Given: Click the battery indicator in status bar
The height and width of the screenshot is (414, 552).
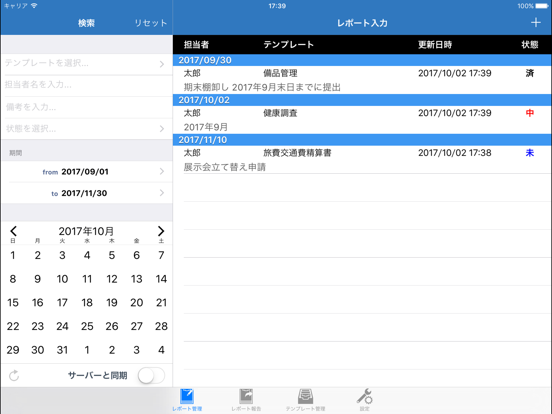Looking at the screenshot, I should 542,6.
